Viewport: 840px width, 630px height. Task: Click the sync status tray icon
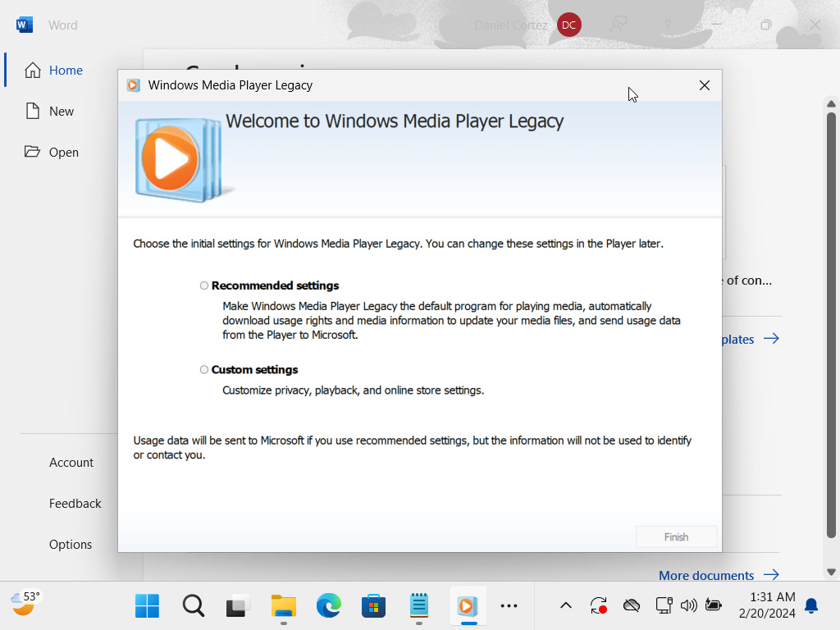point(598,606)
